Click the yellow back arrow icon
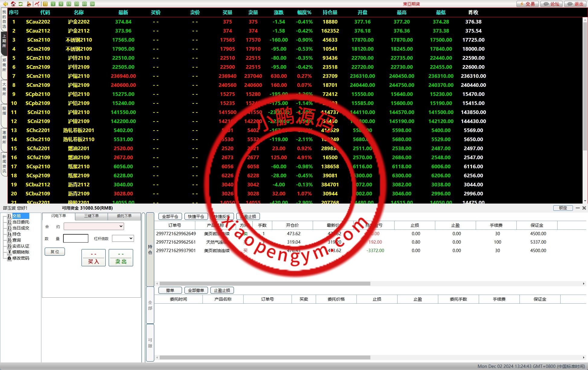588x370 pixels. 5,4
